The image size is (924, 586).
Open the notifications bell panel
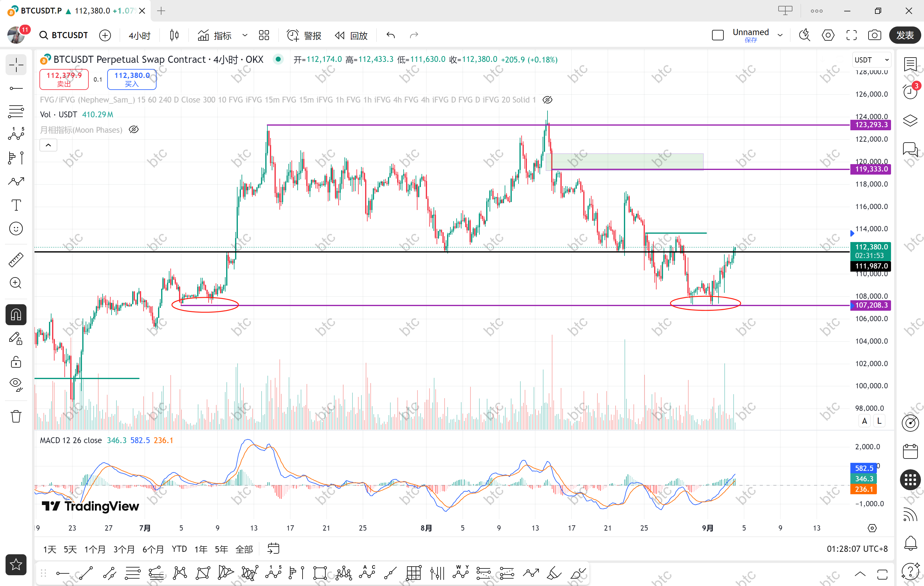click(910, 543)
